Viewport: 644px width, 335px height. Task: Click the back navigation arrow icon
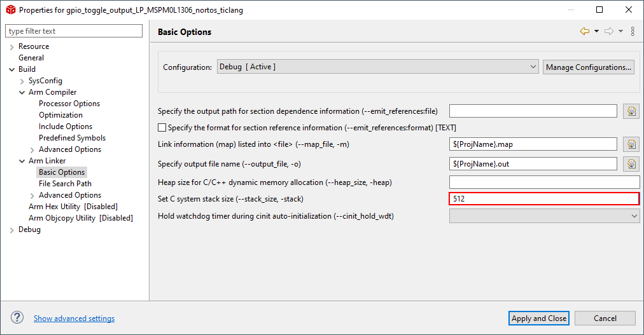(x=584, y=31)
